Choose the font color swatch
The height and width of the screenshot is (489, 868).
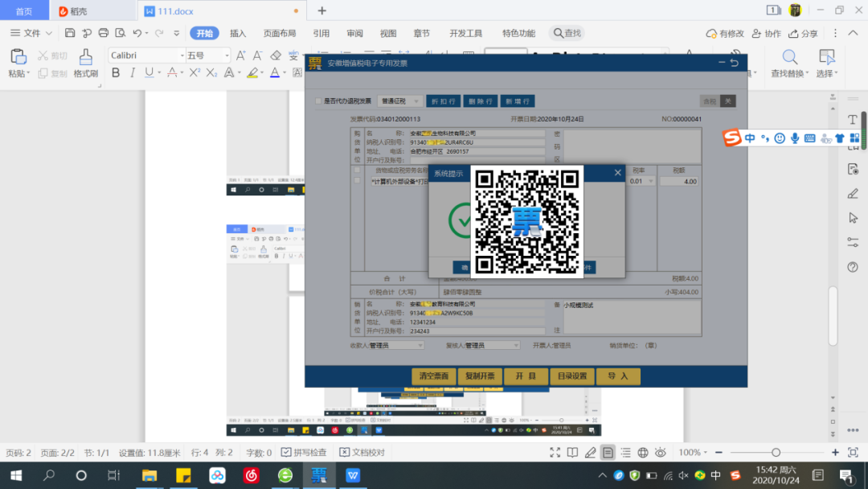click(275, 72)
